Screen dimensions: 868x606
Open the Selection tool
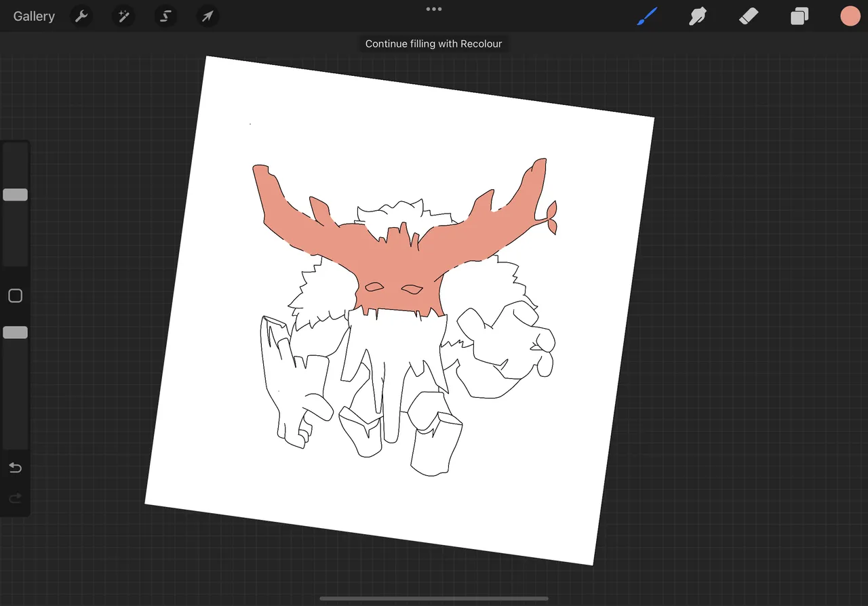(165, 16)
